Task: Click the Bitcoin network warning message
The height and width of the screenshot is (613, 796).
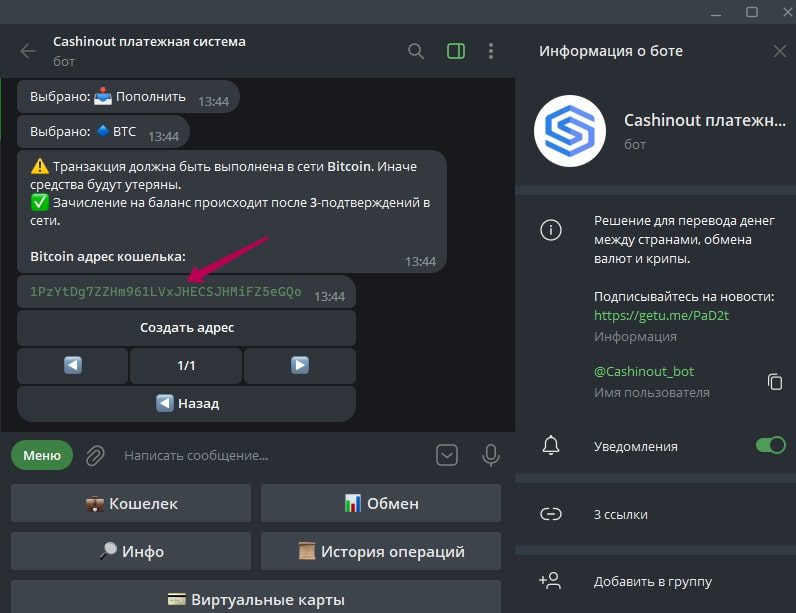Action: coord(231,211)
